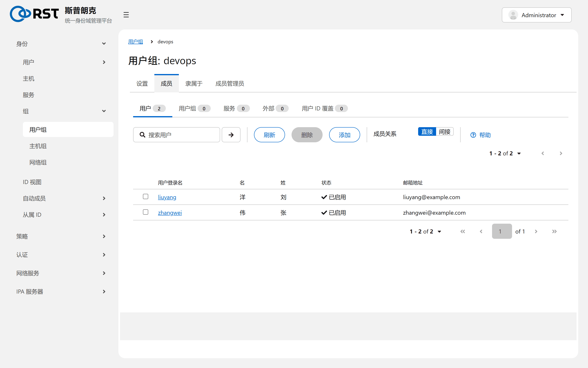Click top pagination previous arrow

[x=542, y=153]
